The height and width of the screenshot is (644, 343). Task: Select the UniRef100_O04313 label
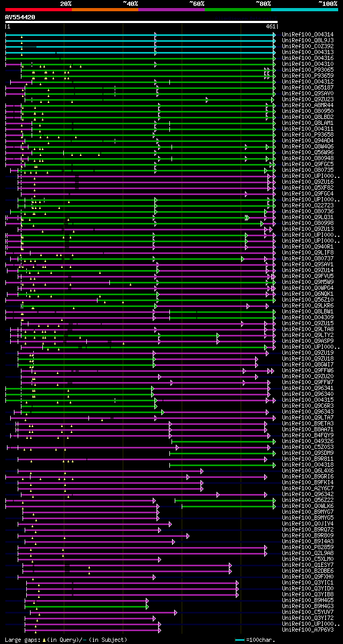pos(308,52)
